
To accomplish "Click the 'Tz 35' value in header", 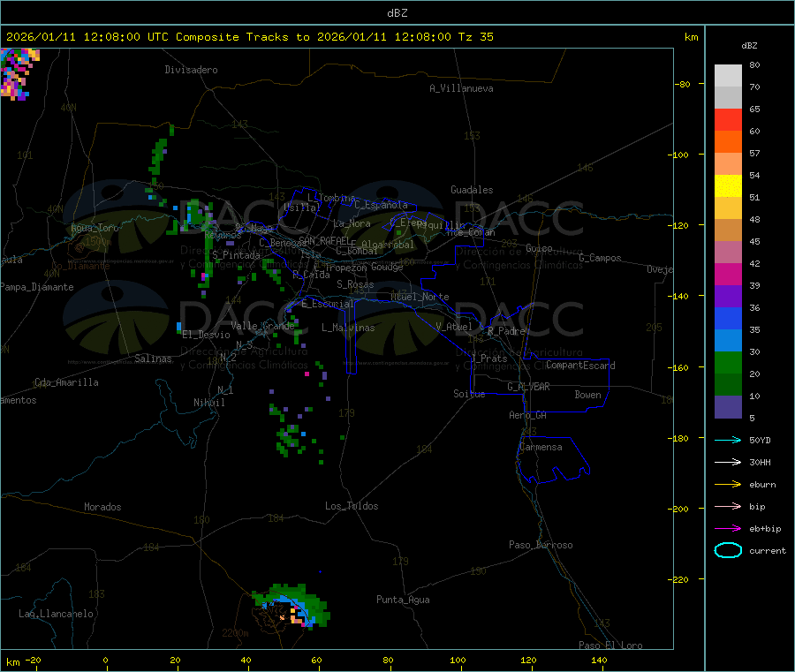I will click(x=475, y=37).
